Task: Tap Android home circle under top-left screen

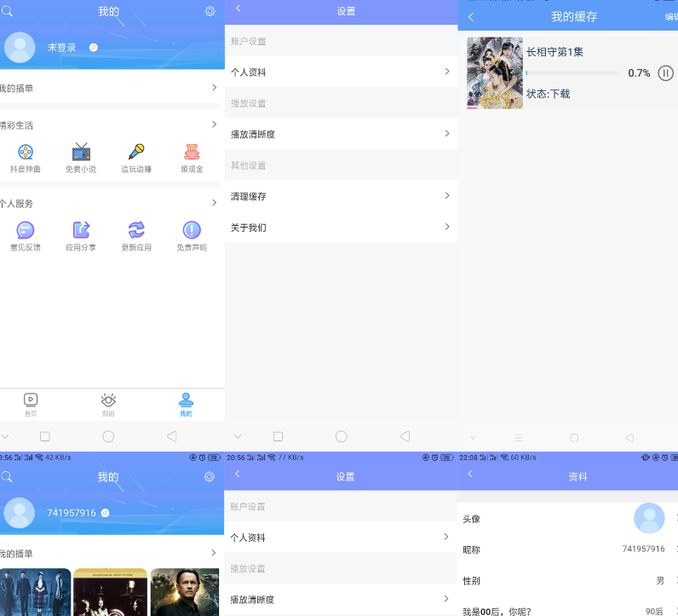Action: pos(108,436)
